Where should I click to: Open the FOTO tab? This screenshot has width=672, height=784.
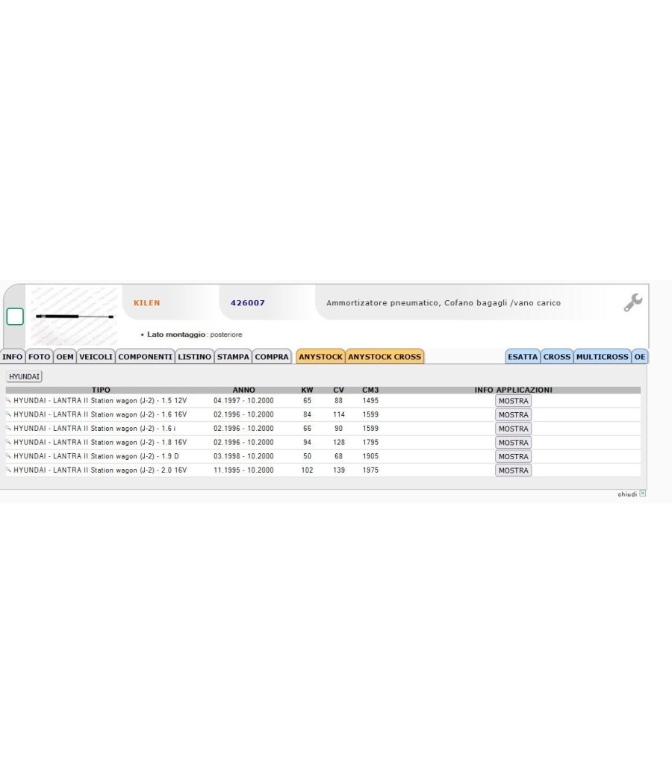tap(39, 356)
